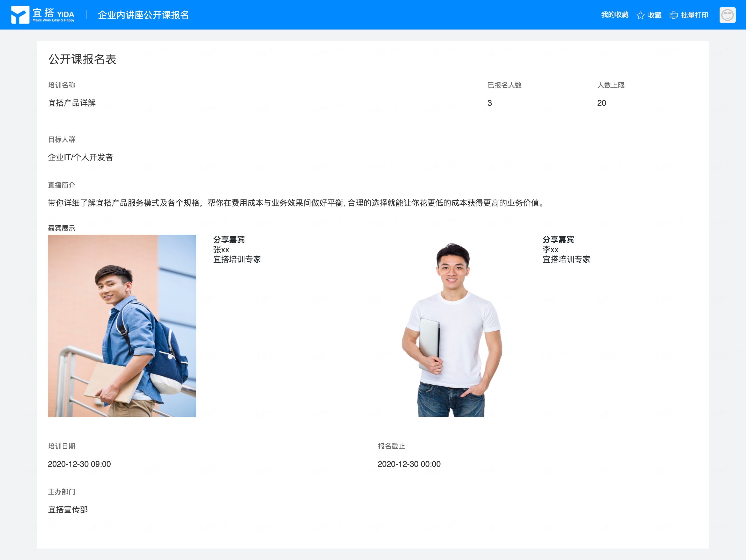Click guest name 张xx text
746x560 pixels.
[221, 249]
